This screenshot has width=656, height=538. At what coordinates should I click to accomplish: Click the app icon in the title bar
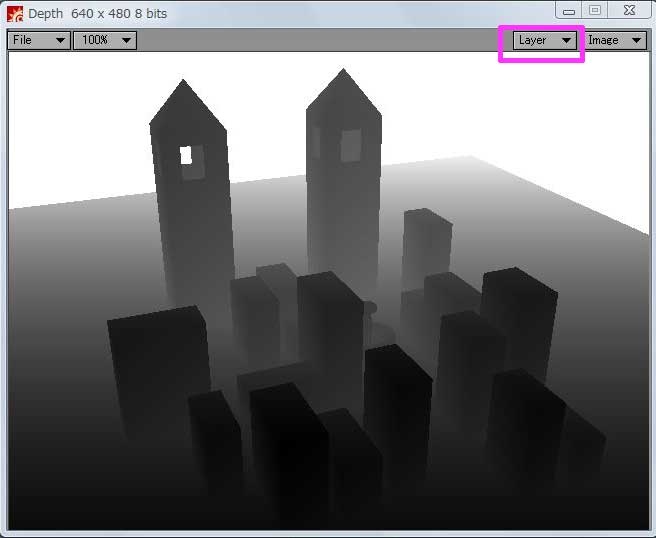[15, 13]
